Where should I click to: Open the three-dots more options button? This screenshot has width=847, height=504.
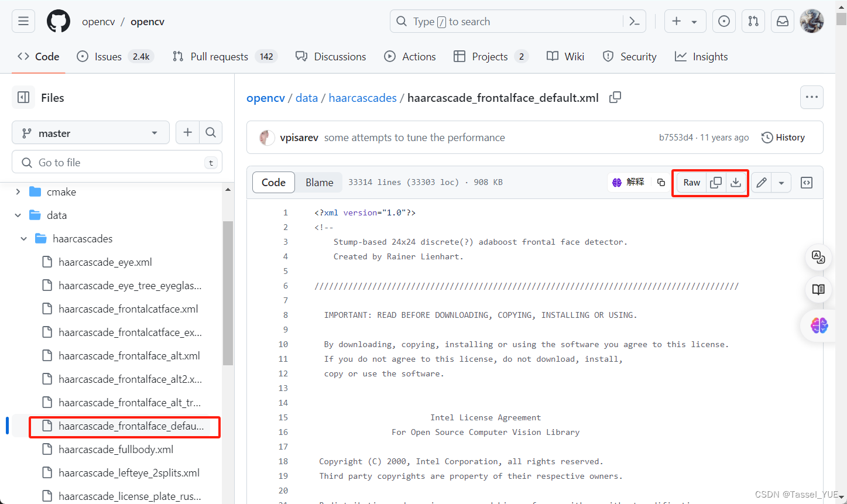(812, 97)
